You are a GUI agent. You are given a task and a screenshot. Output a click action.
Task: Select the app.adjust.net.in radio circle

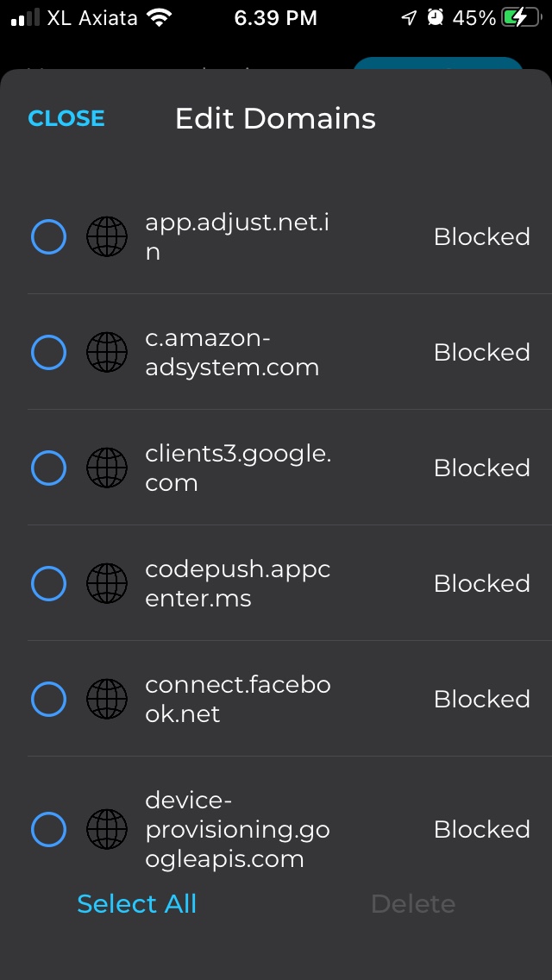point(49,237)
